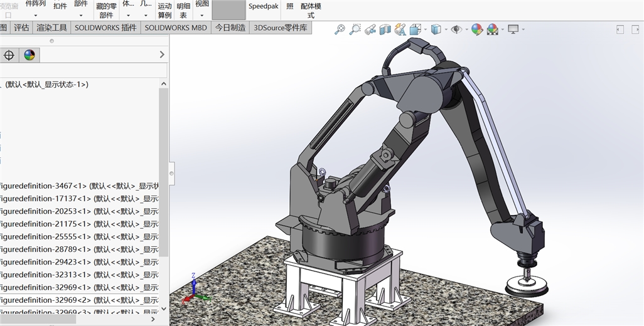Viewport: 644px width, 326px height.
Task: Open the 渲染工具 tab
Action: (51, 28)
